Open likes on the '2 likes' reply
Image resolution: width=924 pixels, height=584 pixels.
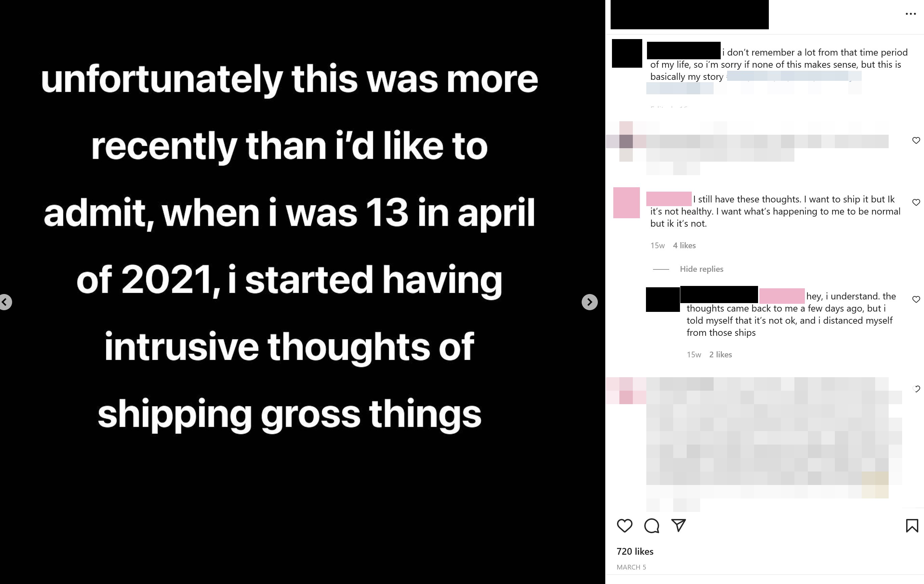pos(720,354)
